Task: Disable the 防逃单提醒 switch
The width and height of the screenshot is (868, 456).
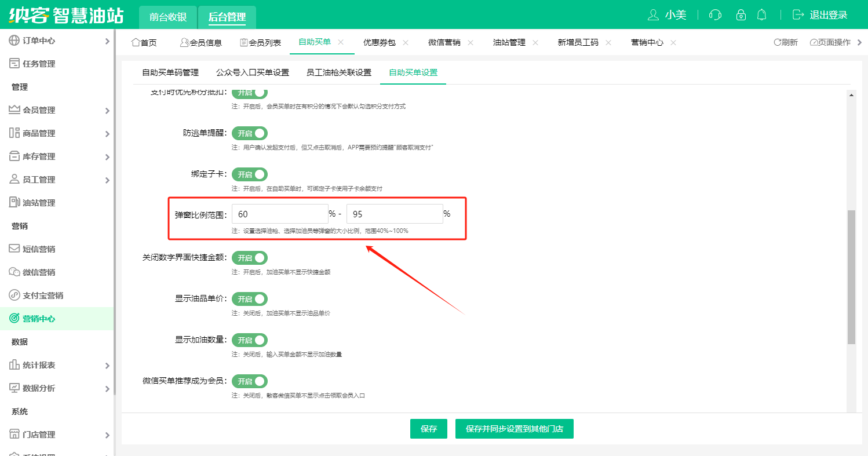Action: [250, 133]
